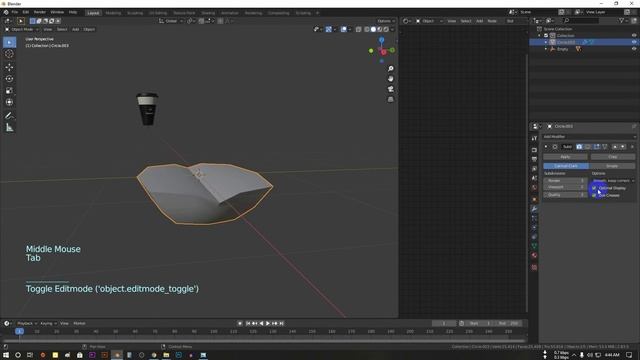Move Subdivision modifier up arrow
640x360 pixels.
click(x=615, y=147)
